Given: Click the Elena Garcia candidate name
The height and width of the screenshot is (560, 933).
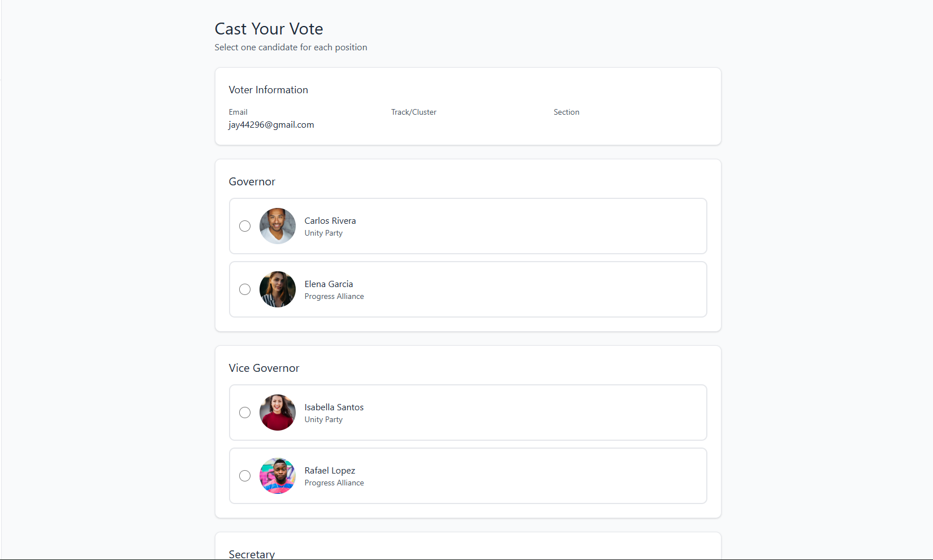Looking at the screenshot, I should tap(329, 284).
